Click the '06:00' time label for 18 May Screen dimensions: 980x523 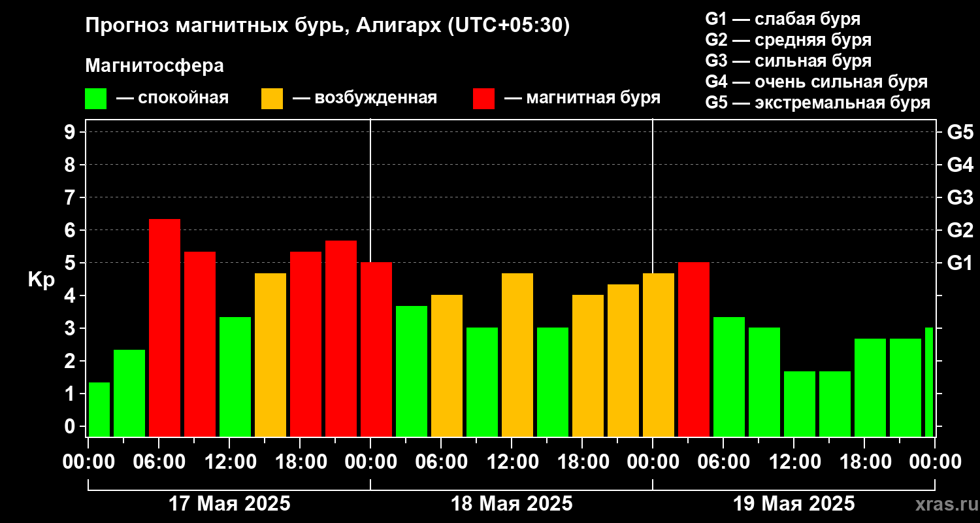pos(441,462)
